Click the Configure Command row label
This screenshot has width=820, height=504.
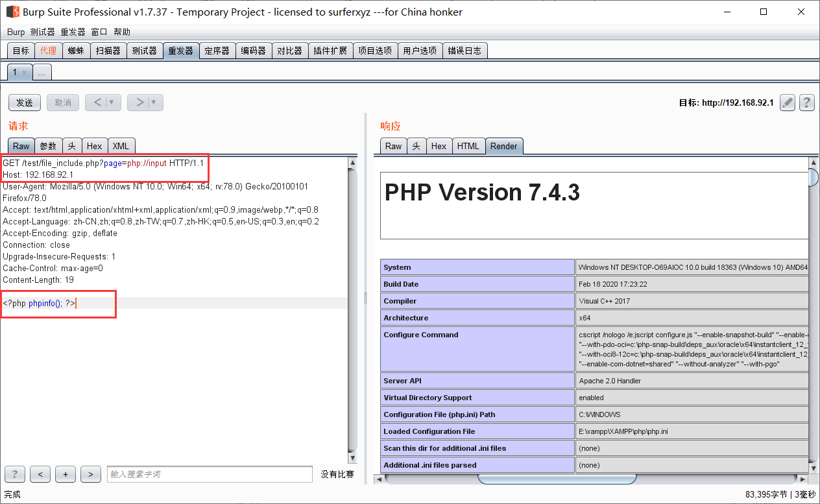pos(477,349)
